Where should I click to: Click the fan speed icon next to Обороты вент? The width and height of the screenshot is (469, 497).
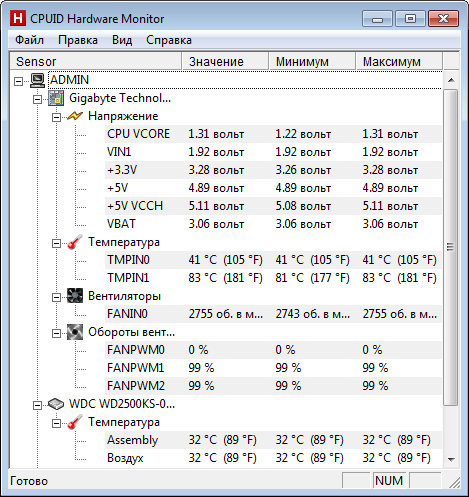coord(75,332)
